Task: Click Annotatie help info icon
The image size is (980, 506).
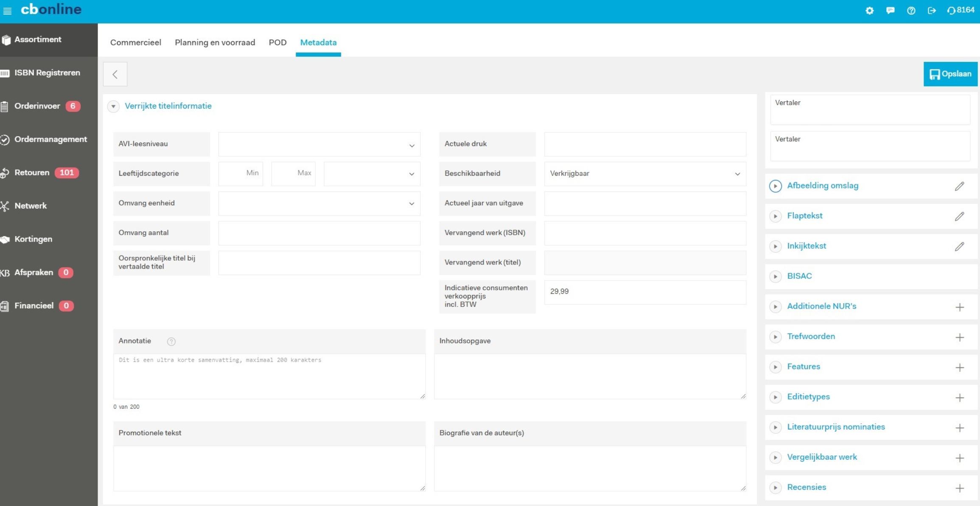Action: 171,341
